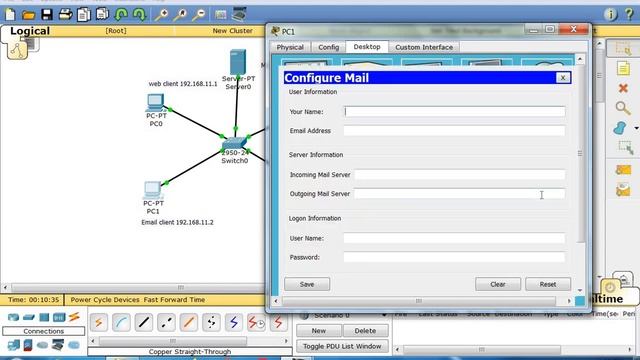Choose the Resize Shape tool
This screenshot has height=360, width=640.
625,147
